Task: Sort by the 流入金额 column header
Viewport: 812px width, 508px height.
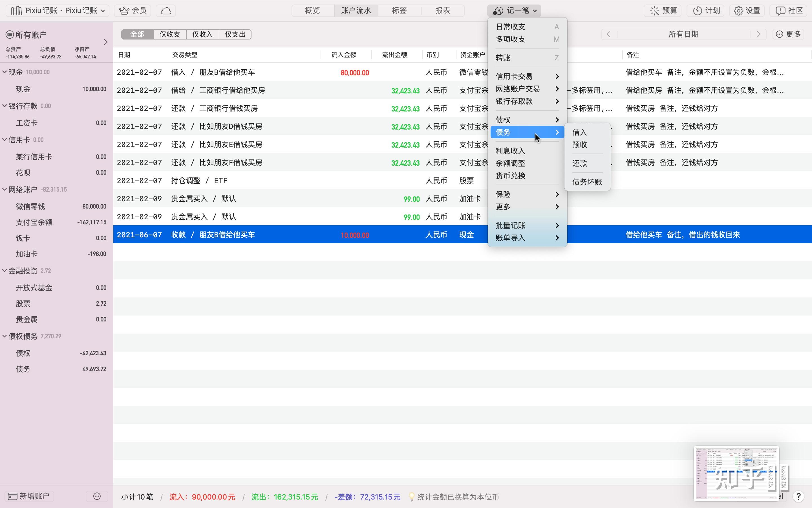Action: tap(346, 55)
